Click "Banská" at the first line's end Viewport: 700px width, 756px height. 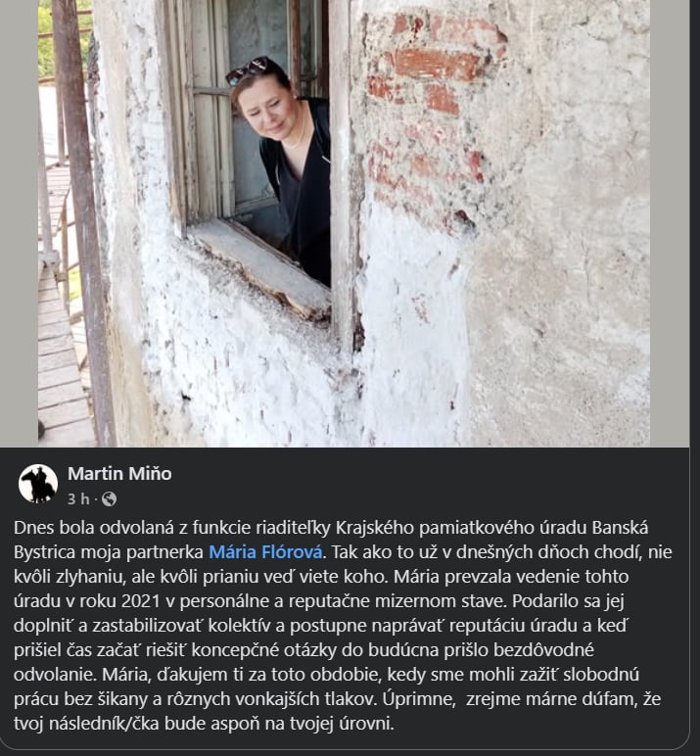(620, 528)
